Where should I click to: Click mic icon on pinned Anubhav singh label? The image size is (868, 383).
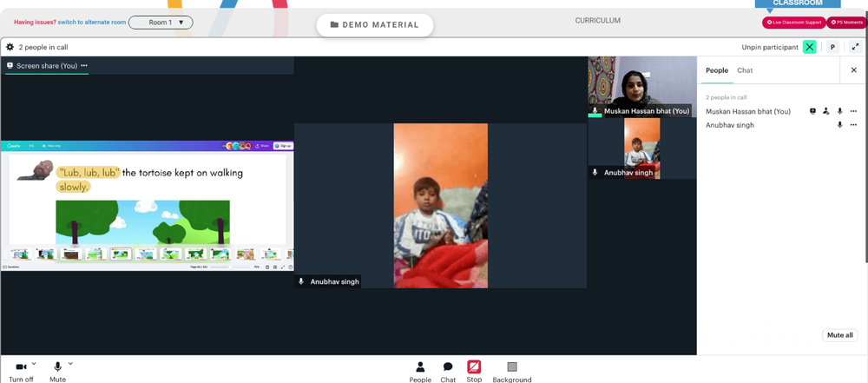click(301, 281)
